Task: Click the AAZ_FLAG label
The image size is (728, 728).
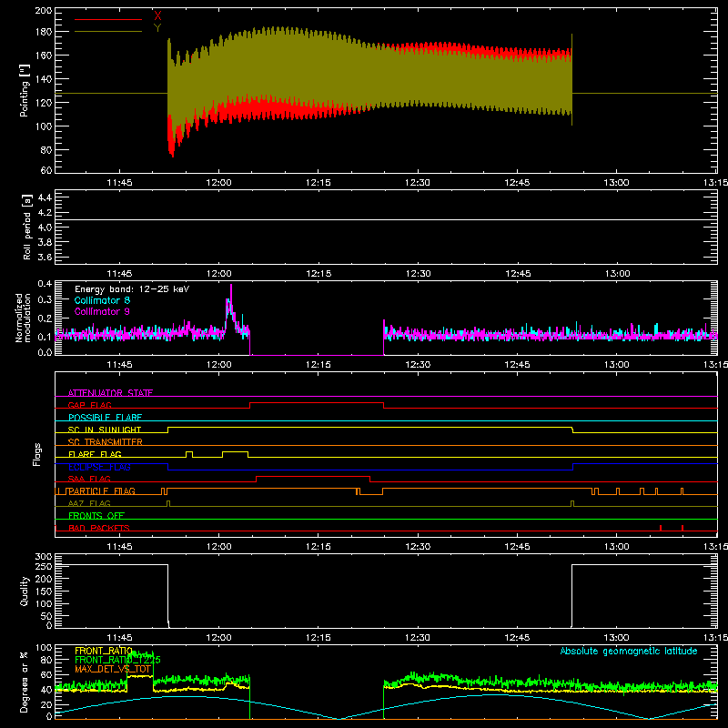Action: pyautogui.click(x=89, y=503)
